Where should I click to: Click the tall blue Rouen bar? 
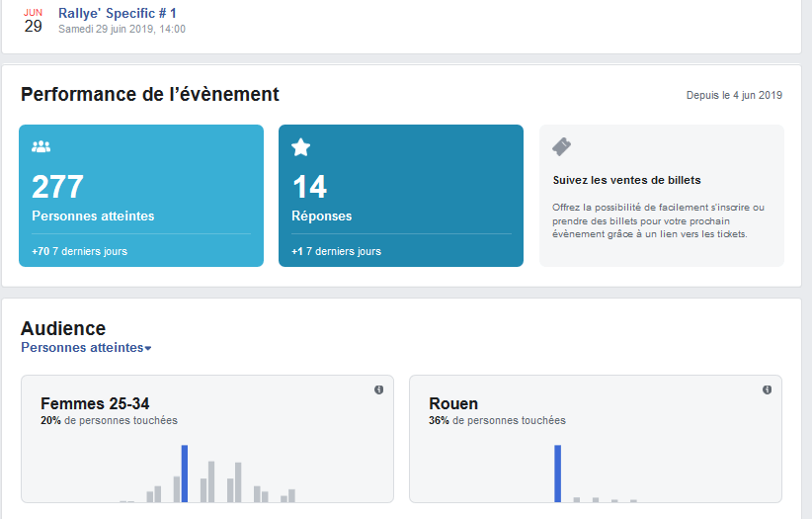557,474
